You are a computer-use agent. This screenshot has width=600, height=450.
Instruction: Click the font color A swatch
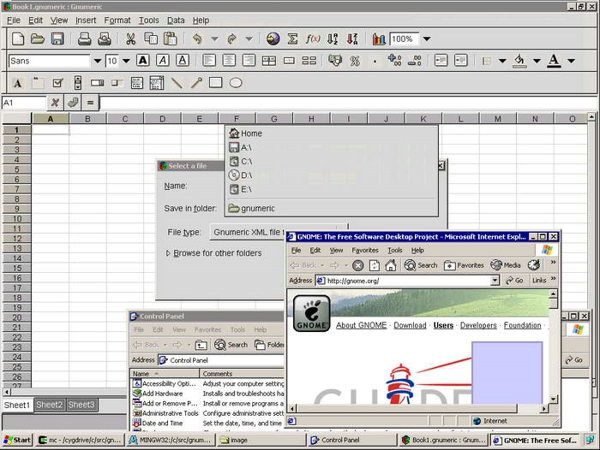pos(554,61)
